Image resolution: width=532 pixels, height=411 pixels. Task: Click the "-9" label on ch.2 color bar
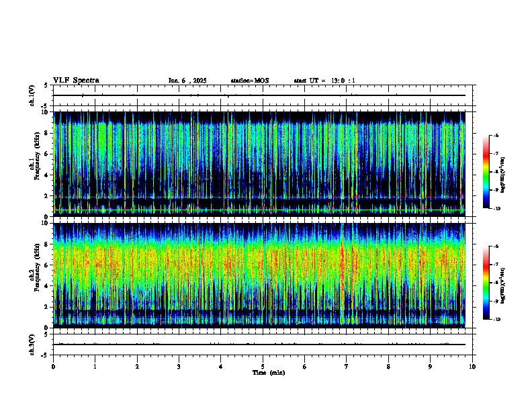click(x=496, y=301)
